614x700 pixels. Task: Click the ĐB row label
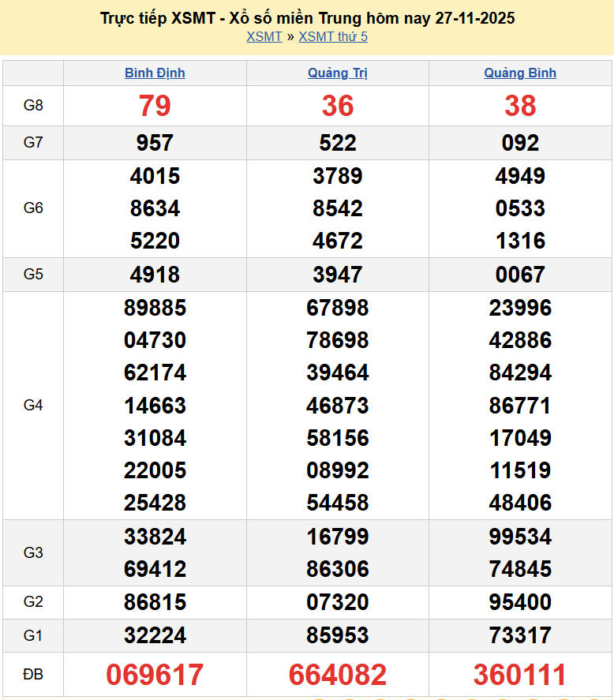click(x=33, y=675)
